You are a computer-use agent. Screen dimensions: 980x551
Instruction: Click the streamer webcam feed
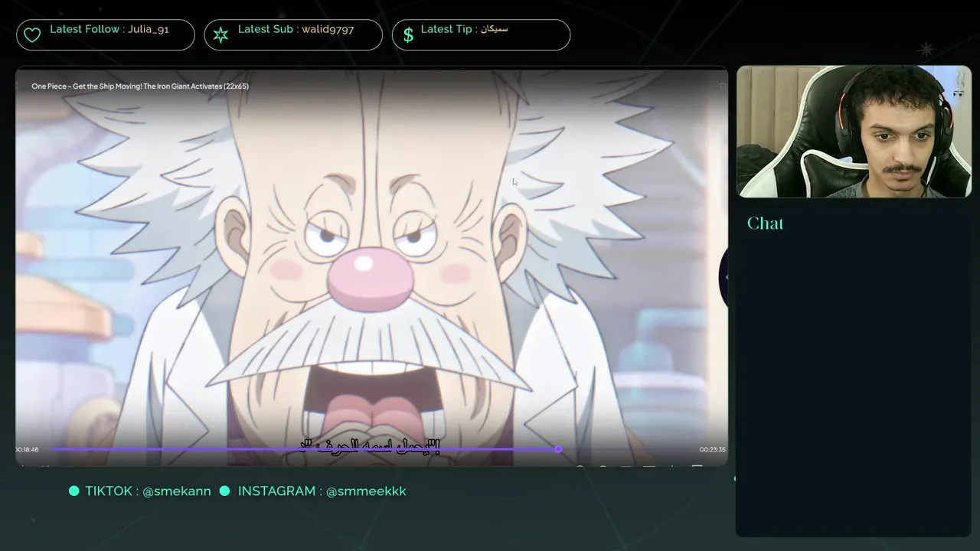click(854, 132)
